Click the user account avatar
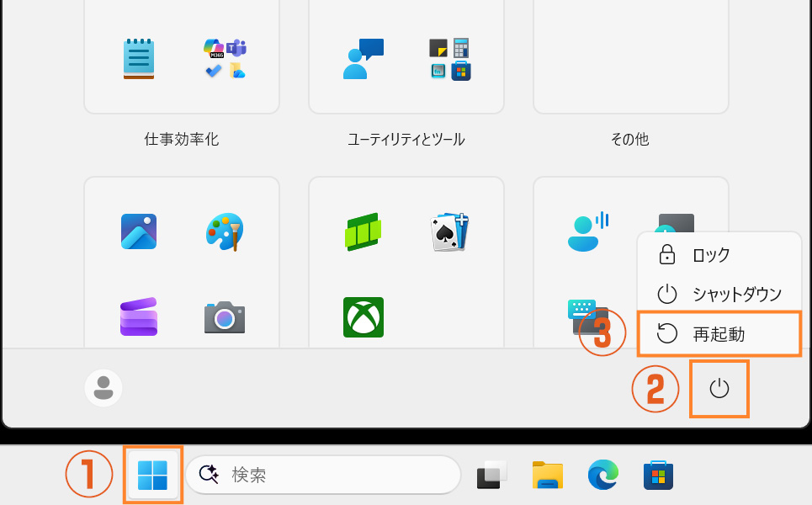 103,388
